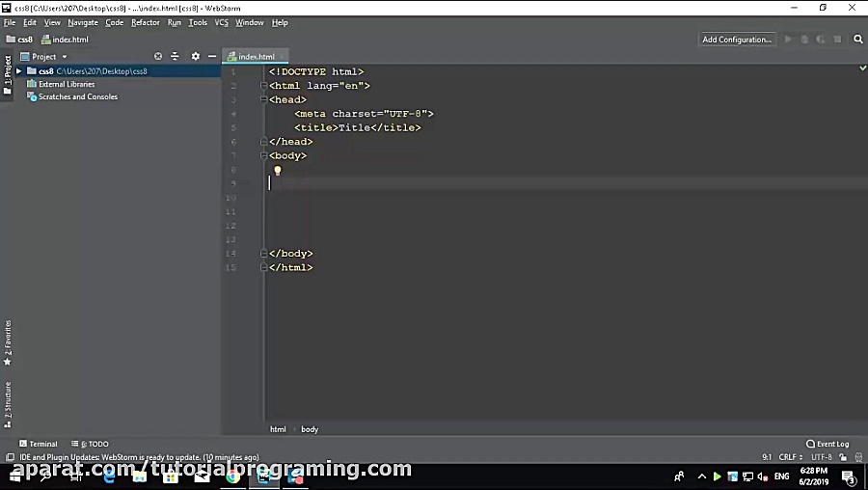Open the Help menu
The height and width of the screenshot is (490, 868).
point(280,23)
